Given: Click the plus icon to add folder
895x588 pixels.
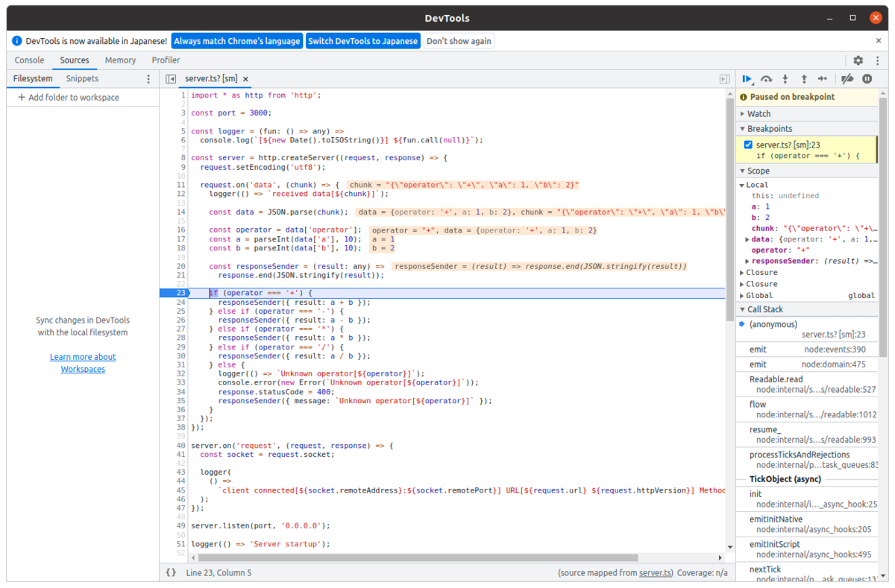Looking at the screenshot, I should pos(21,98).
